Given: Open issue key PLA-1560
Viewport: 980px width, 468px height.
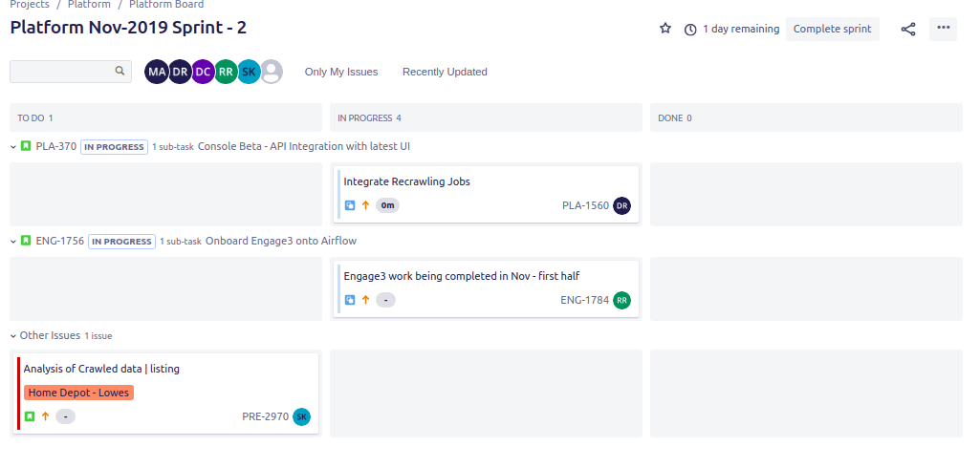Looking at the screenshot, I should [586, 205].
